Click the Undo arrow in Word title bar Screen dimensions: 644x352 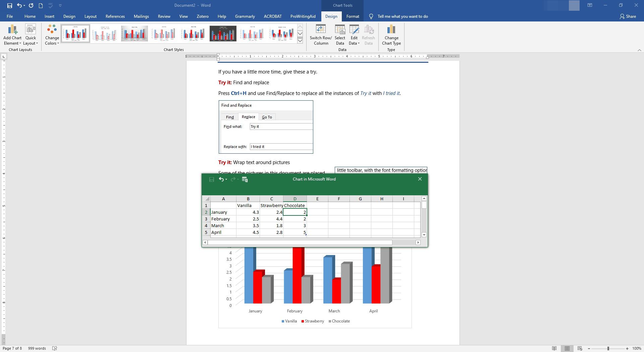(x=19, y=5)
